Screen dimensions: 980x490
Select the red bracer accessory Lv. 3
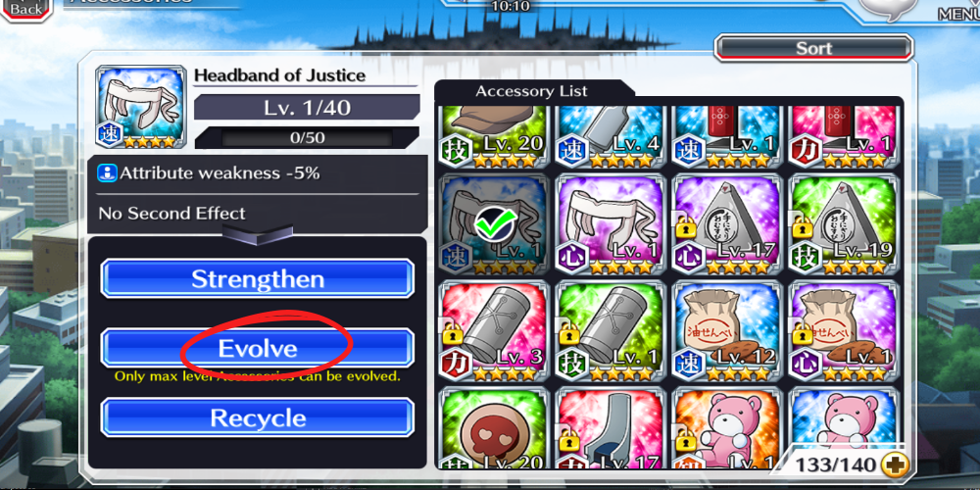coord(494,331)
